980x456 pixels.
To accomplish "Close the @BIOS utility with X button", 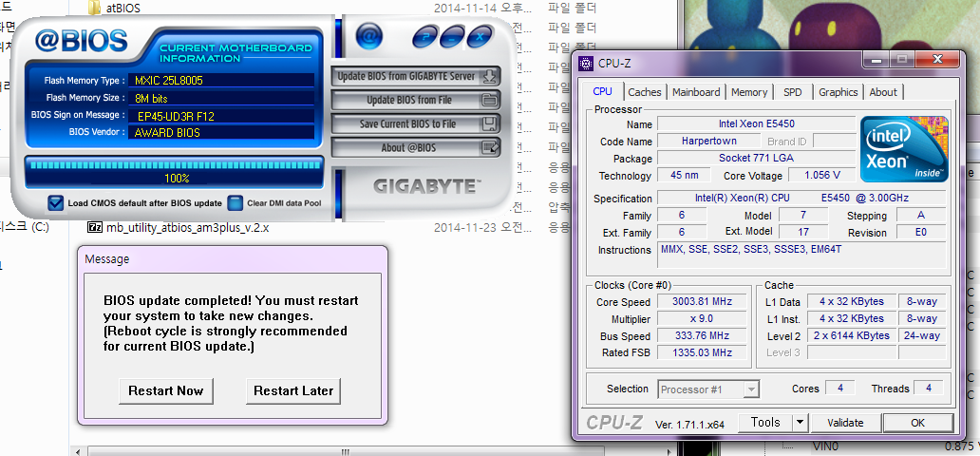I will pos(480,38).
